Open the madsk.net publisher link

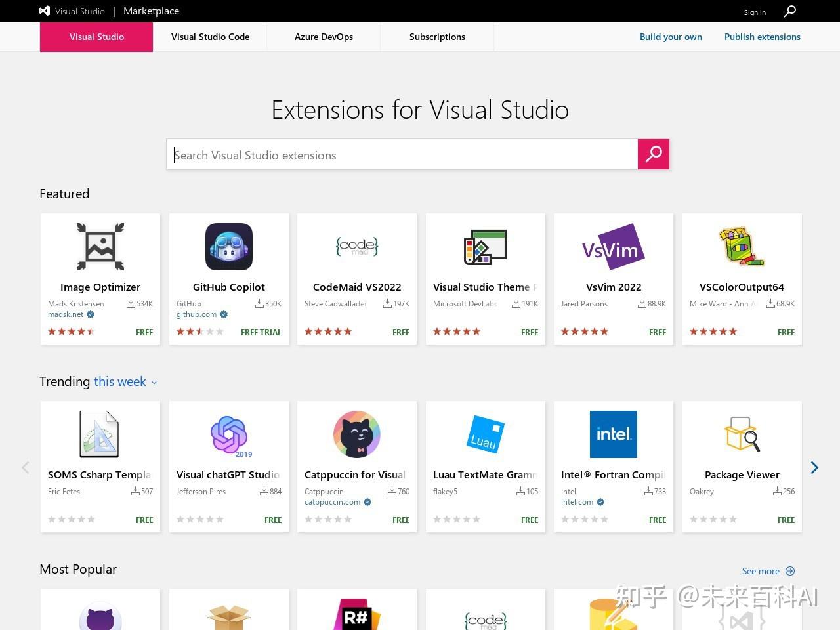66,314
